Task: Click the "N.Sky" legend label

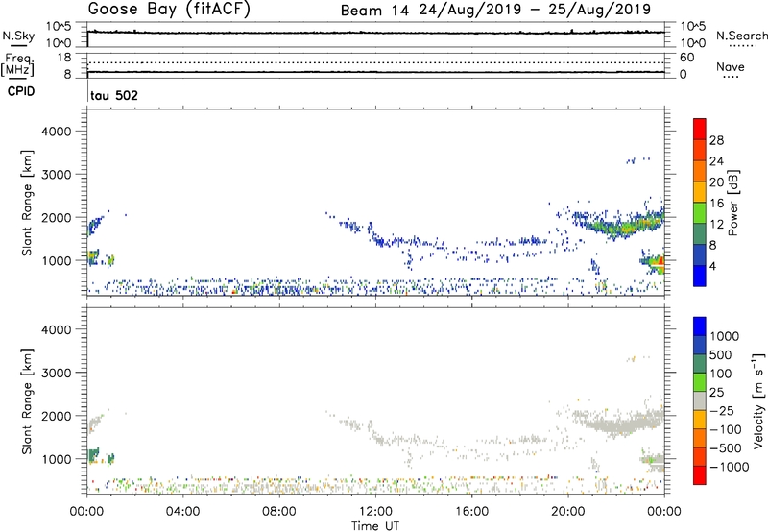Action: click(x=18, y=36)
